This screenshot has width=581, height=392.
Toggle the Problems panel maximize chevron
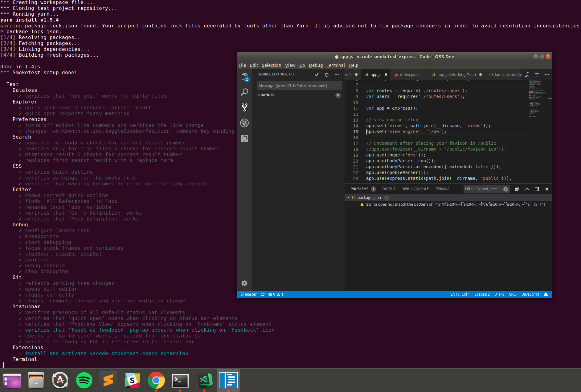pyautogui.click(x=527, y=189)
